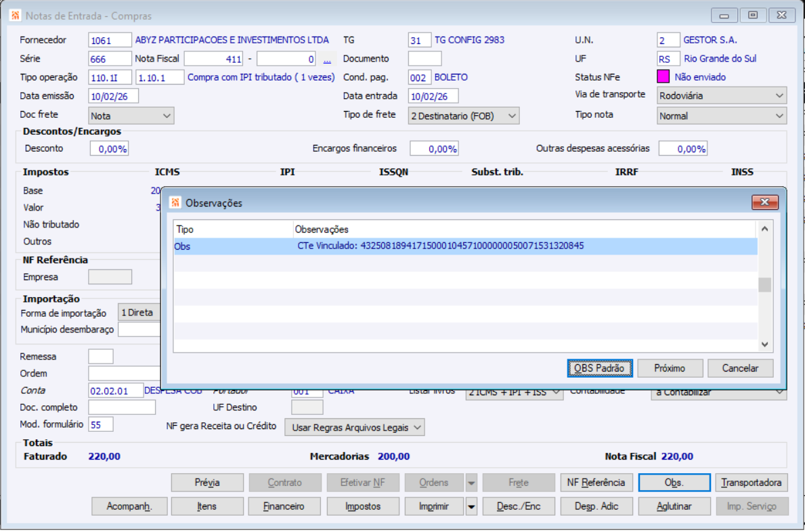This screenshot has width=805, height=532.
Task: Click the Observações column header
Action: pyautogui.click(x=525, y=229)
